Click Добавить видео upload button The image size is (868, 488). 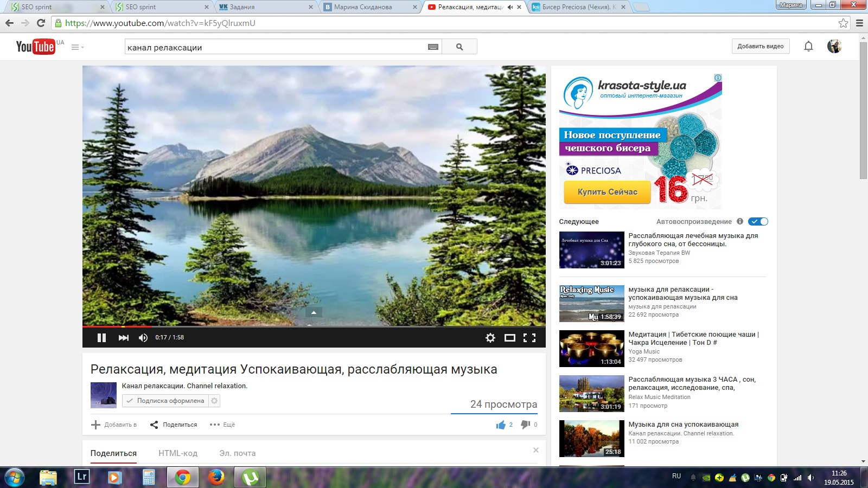click(x=761, y=47)
